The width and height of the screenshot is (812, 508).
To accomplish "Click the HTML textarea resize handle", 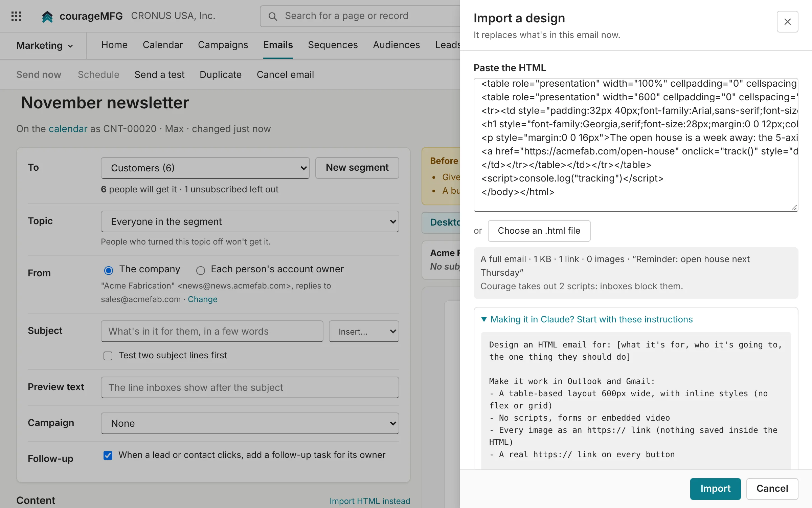I will tap(794, 208).
